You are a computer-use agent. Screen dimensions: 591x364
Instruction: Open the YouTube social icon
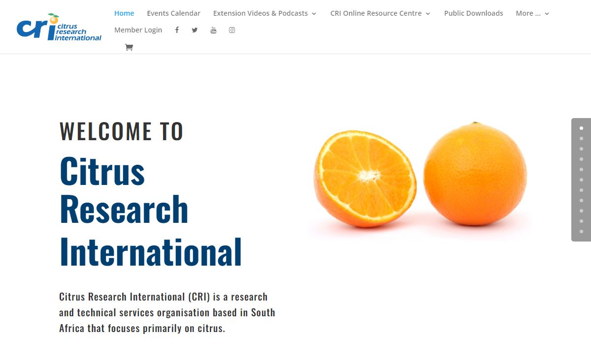click(213, 30)
